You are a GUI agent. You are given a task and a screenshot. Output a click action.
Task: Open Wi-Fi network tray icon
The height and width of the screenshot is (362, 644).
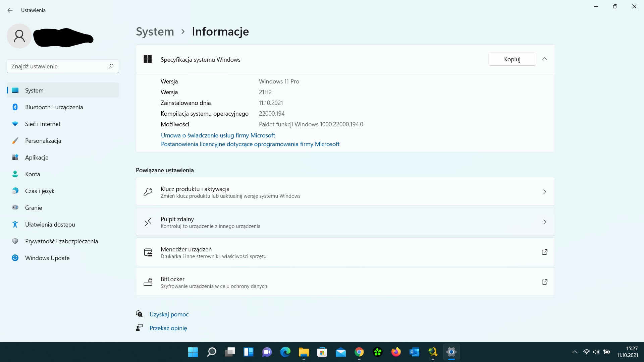[x=587, y=352]
